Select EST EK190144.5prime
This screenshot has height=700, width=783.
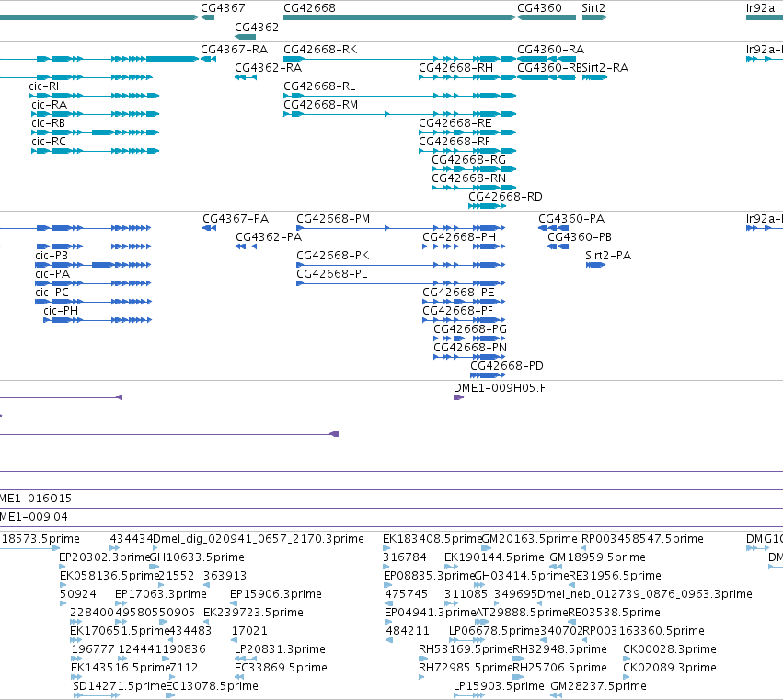click(x=494, y=557)
